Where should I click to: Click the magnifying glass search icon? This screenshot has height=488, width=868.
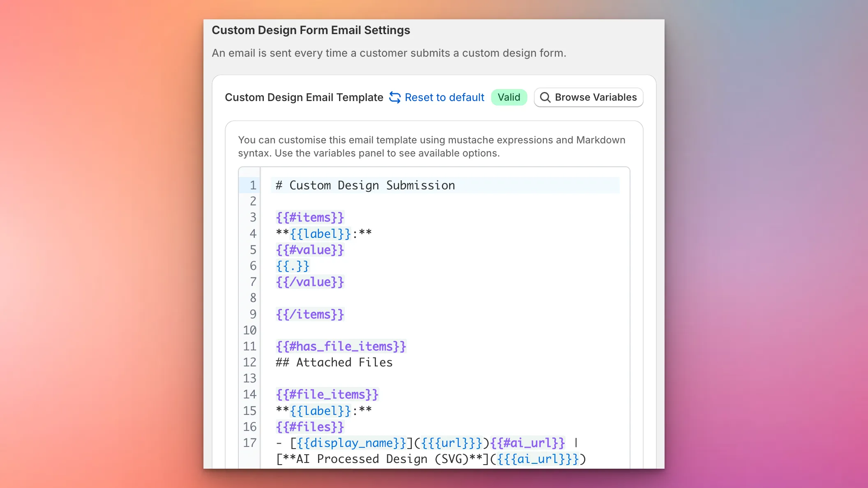tap(545, 97)
